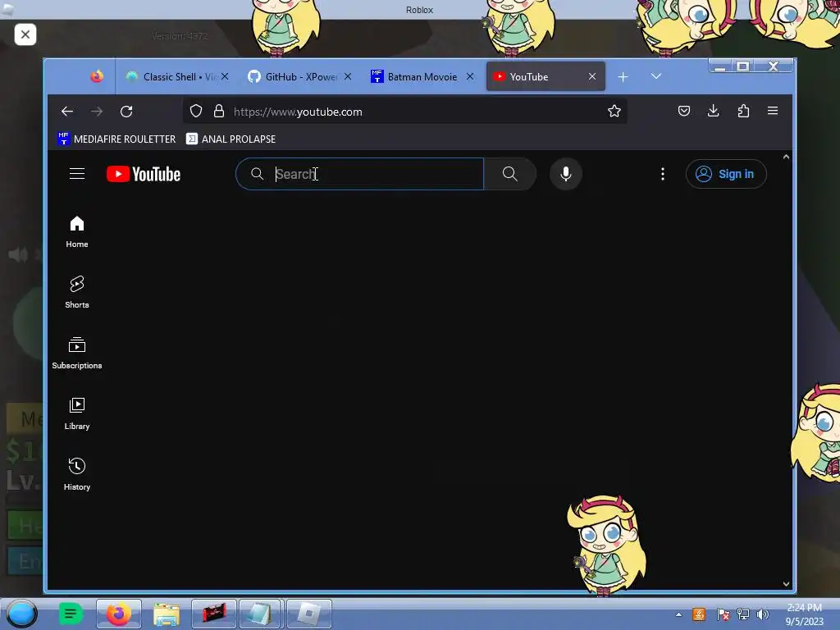The height and width of the screenshot is (630, 840).
Task: Save page to Pocket
Action: 683,111
